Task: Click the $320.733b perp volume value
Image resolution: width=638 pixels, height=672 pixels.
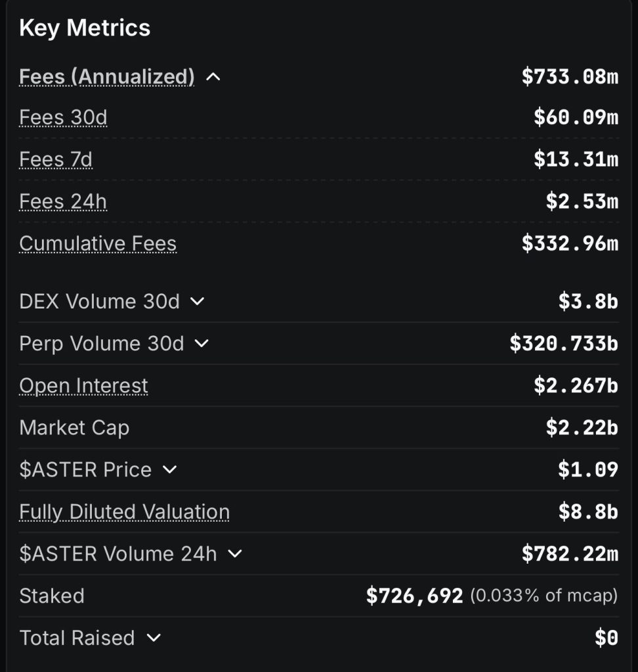Action: coord(564,343)
